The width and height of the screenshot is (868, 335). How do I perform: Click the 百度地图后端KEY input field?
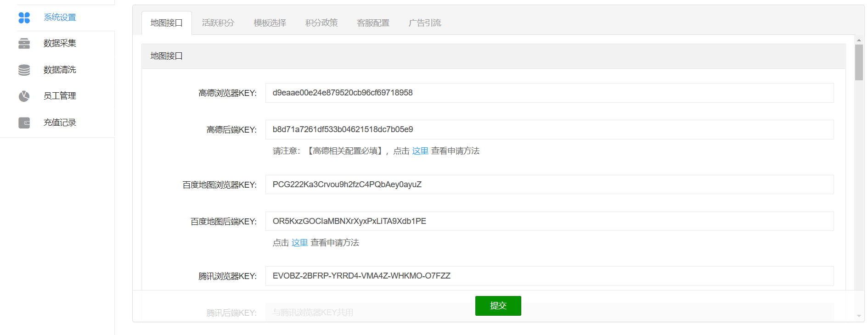tap(549, 221)
